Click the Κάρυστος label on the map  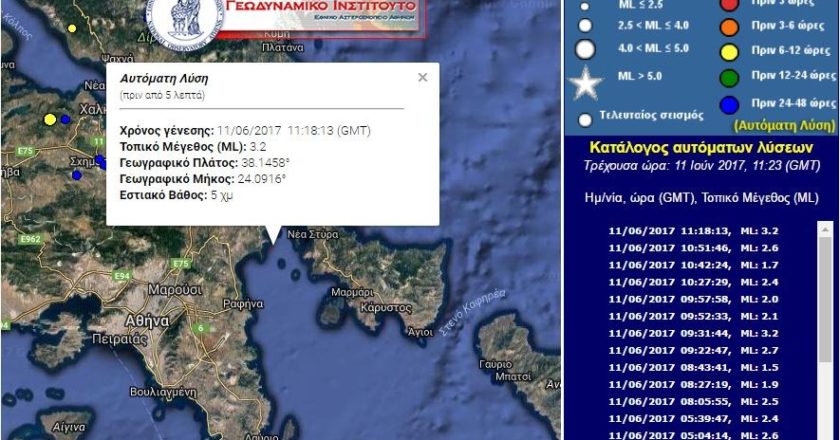coord(386,308)
